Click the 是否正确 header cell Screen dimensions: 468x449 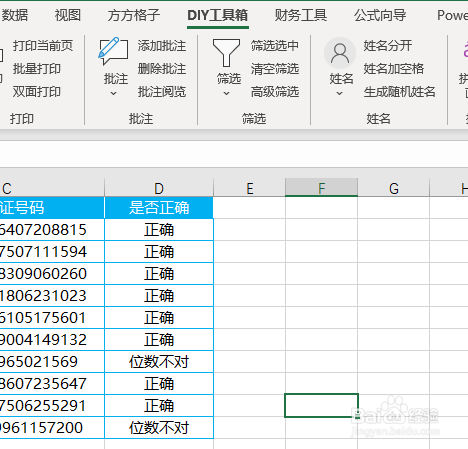159,208
